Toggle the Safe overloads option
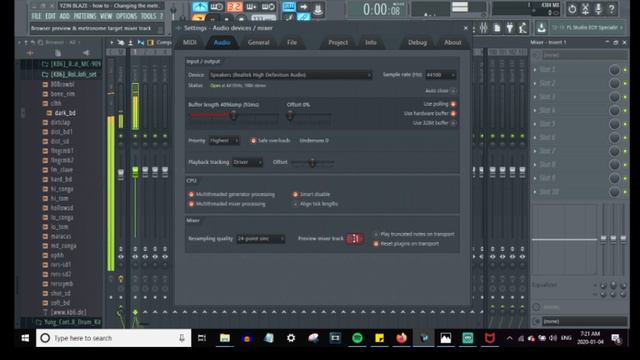This screenshot has width=640, height=360. click(x=253, y=140)
